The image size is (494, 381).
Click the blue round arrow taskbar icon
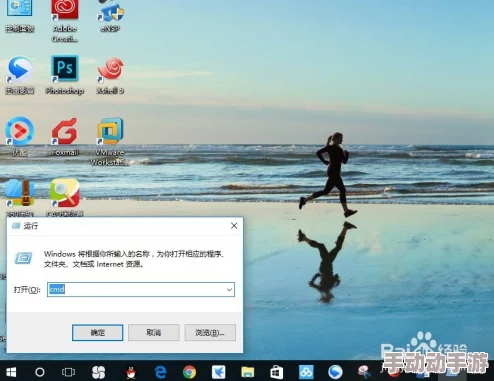[x=335, y=372]
